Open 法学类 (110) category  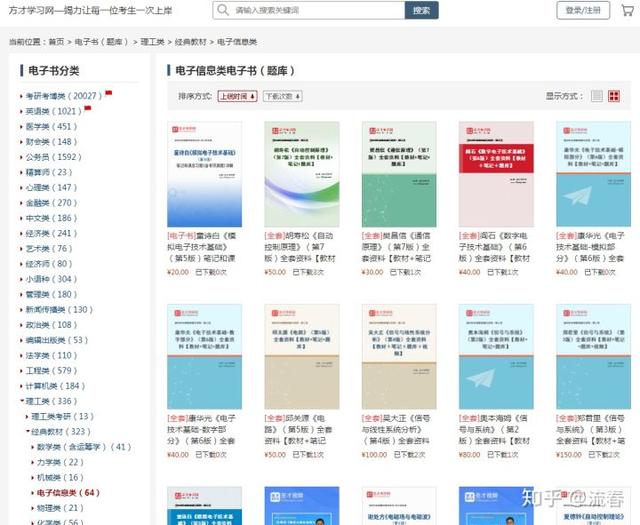[x=51, y=356]
